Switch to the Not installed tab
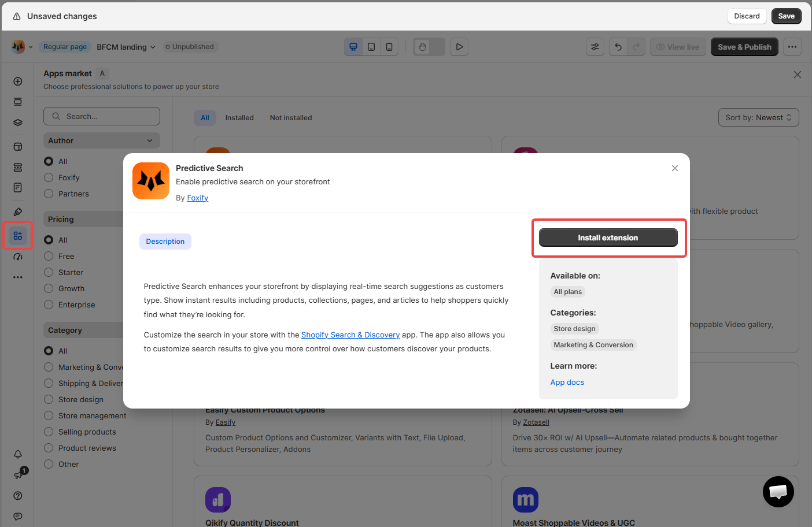The image size is (812, 527). [x=291, y=117]
